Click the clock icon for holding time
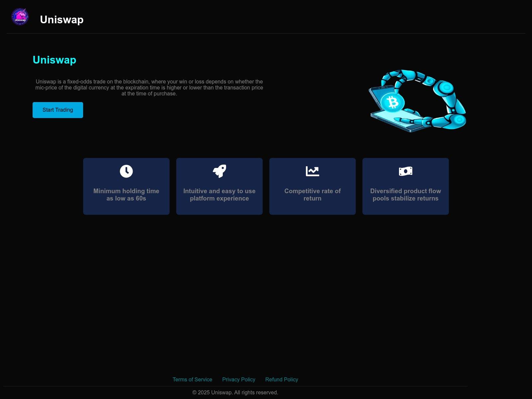The width and height of the screenshot is (532, 399). pos(126,171)
